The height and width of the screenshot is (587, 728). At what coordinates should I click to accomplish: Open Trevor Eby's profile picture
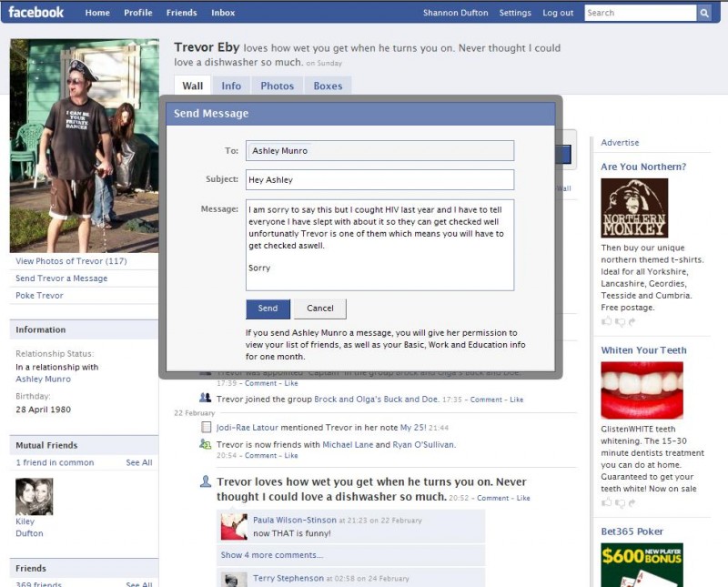pos(84,146)
